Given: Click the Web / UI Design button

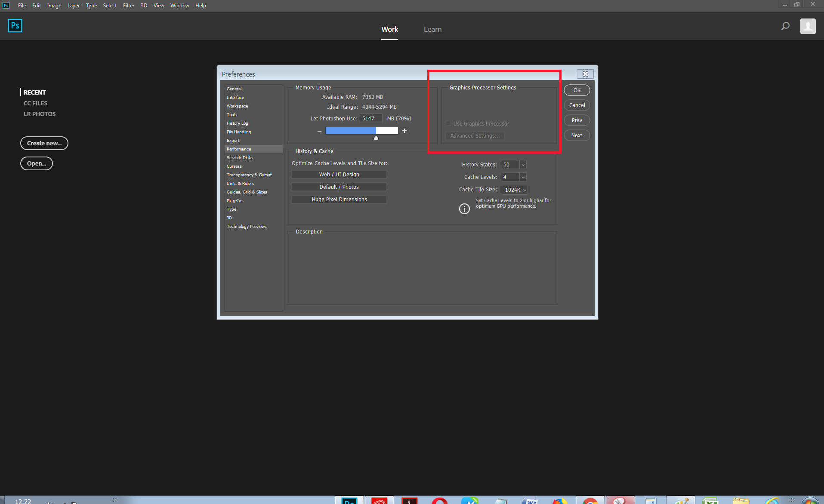Looking at the screenshot, I should (339, 175).
